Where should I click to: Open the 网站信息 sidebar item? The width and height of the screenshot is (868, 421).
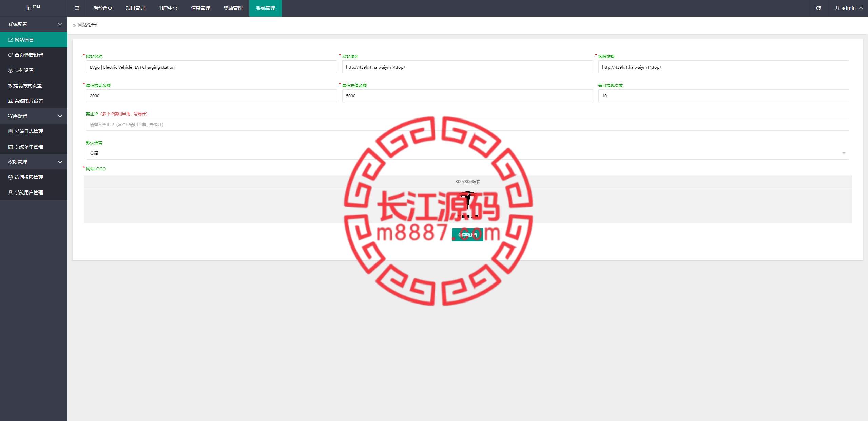tap(34, 40)
